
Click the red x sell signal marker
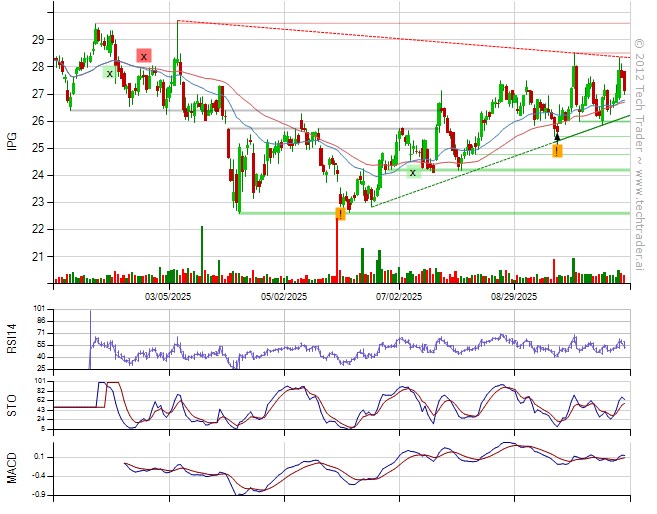[144, 56]
